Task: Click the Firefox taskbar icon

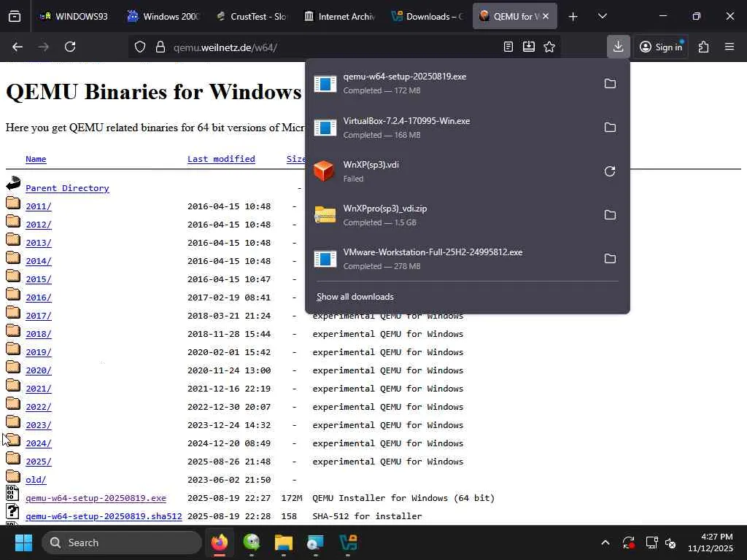Action: coord(219,542)
